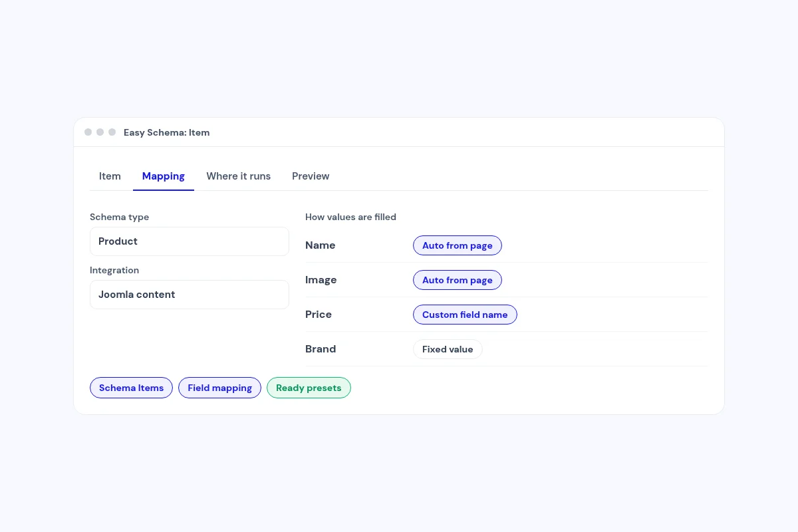The width and height of the screenshot is (798, 532).
Task: Click the Price row label
Action: coord(319,315)
